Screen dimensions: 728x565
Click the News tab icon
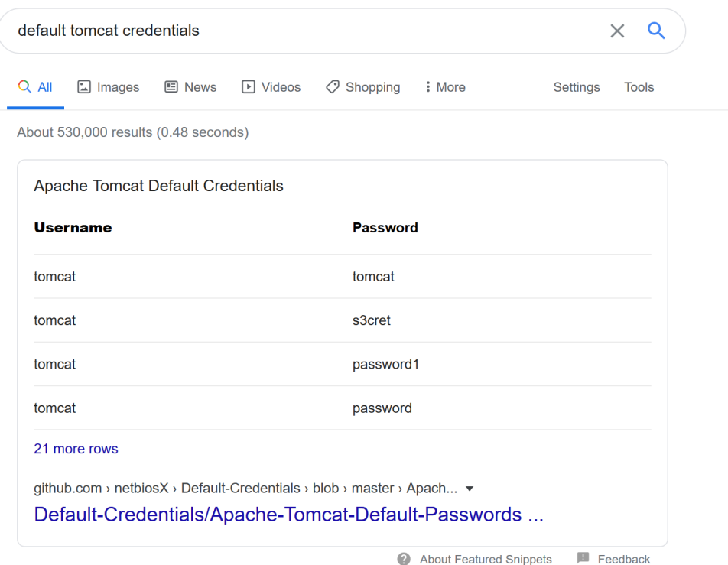pos(172,87)
